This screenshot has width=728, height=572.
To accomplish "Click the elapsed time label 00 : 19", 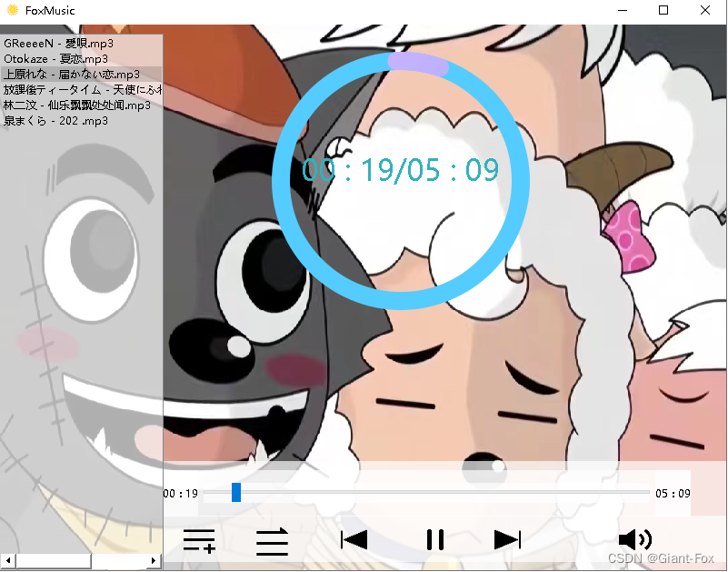I will pos(181,494).
